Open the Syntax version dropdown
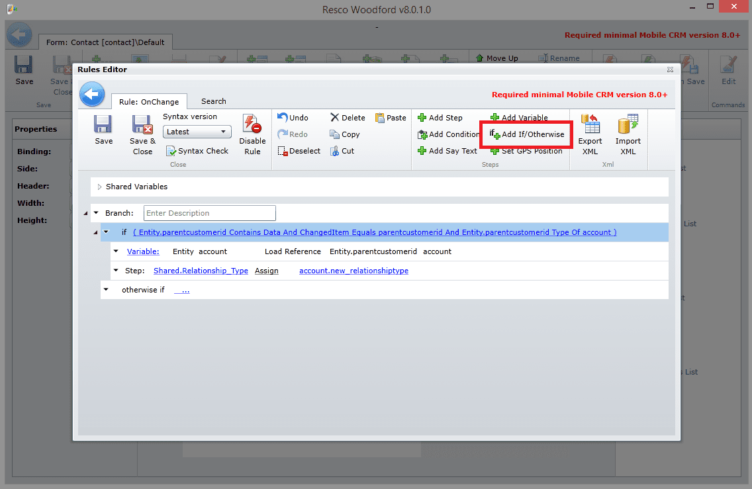Viewport: 752px width, 489px height. click(x=197, y=132)
